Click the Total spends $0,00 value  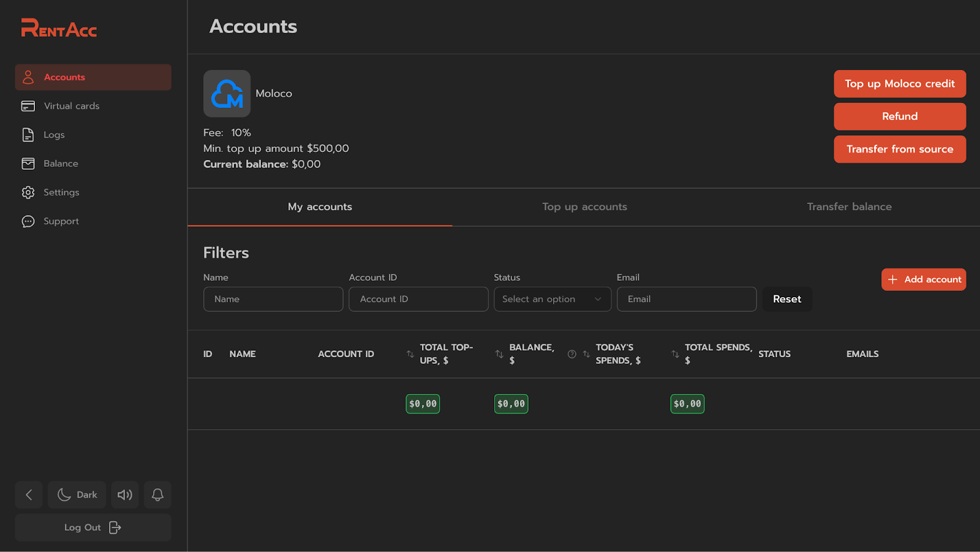pos(687,404)
